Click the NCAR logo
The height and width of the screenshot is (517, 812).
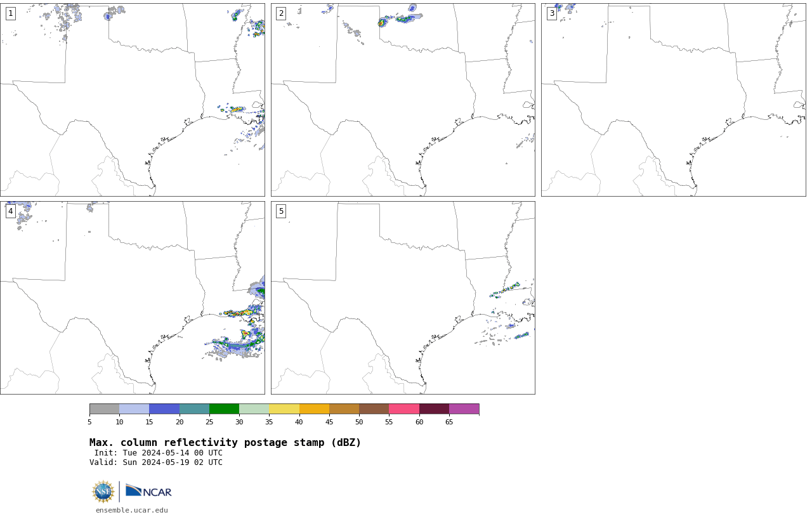[148, 492]
